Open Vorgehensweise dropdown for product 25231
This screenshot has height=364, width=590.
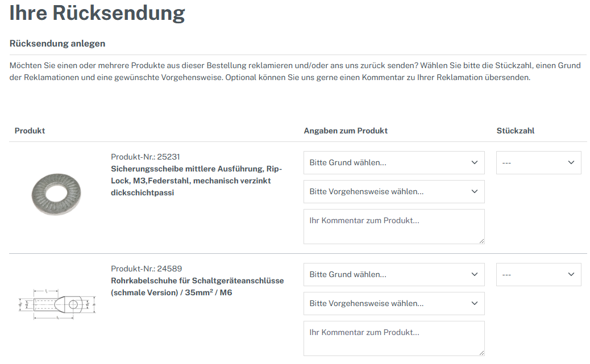[x=393, y=192]
